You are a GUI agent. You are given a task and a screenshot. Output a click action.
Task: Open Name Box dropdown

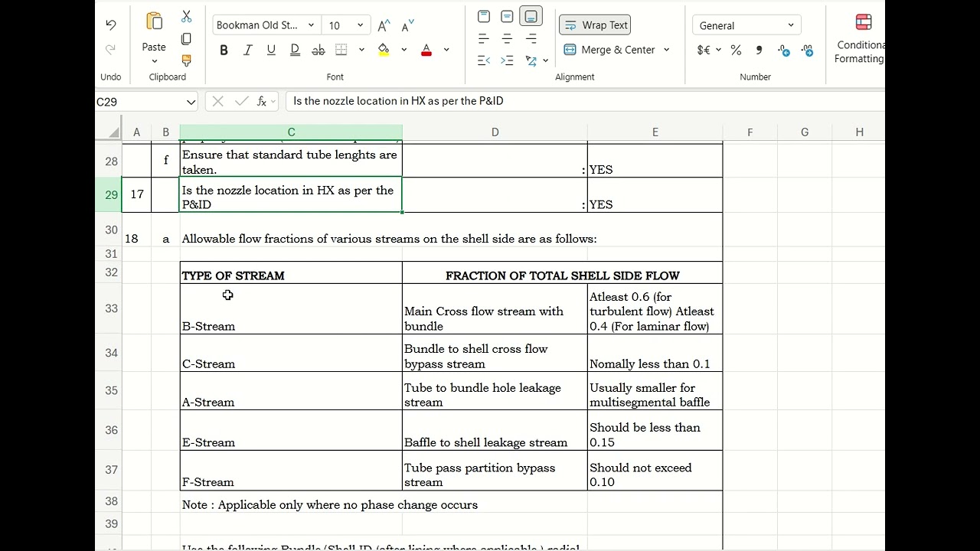[x=191, y=102]
